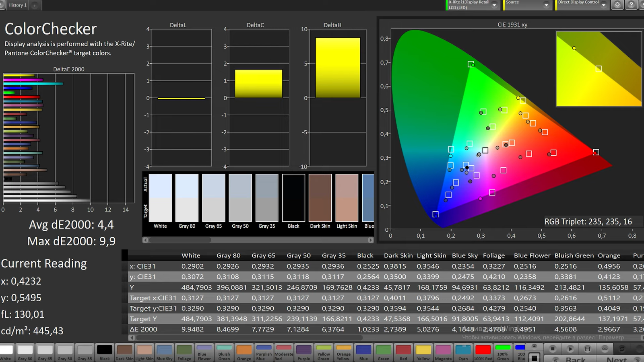Click the right arrow of swatch scrollbar
The height and width of the screenshot is (362, 644).
point(371,240)
